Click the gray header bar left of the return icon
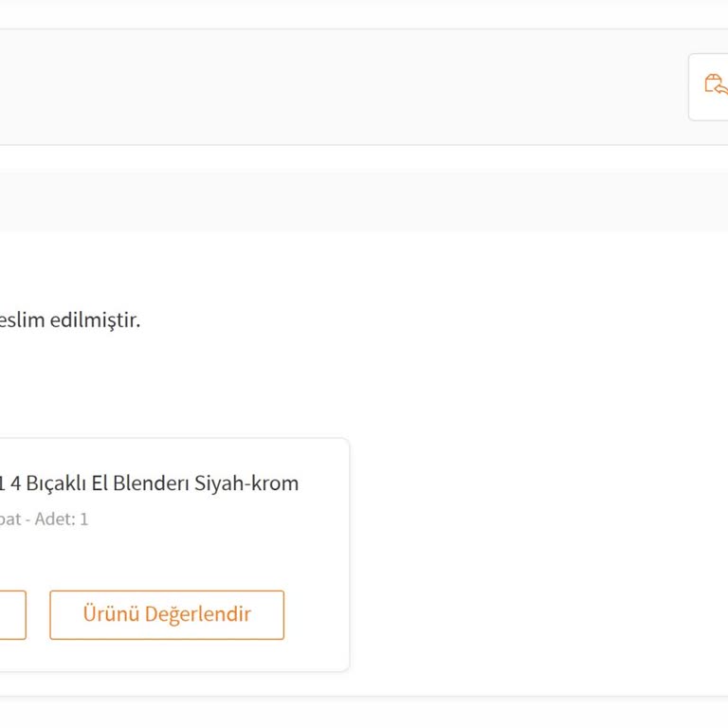The width and height of the screenshot is (728, 728). click(341, 87)
